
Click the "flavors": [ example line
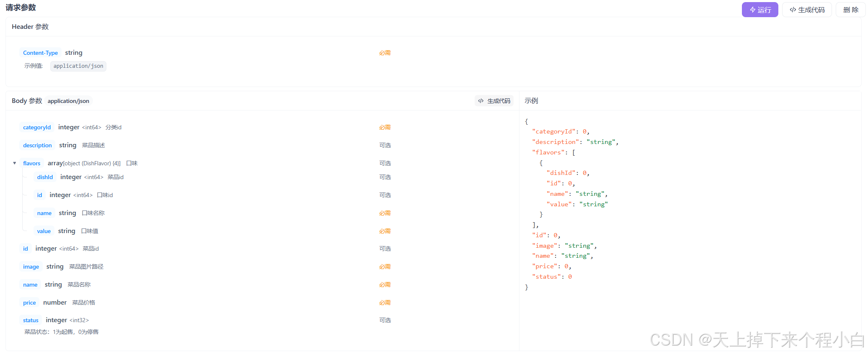pyautogui.click(x=553, y=152)
